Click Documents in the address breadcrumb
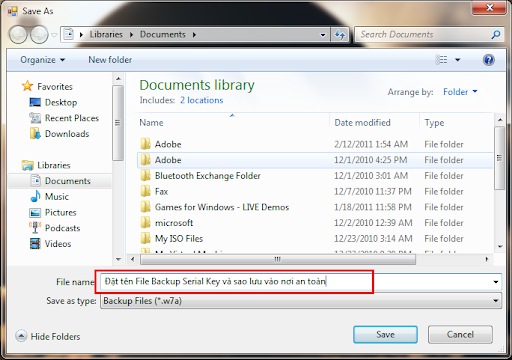This screenshot has height=360, width=512. tap(163, 34)
